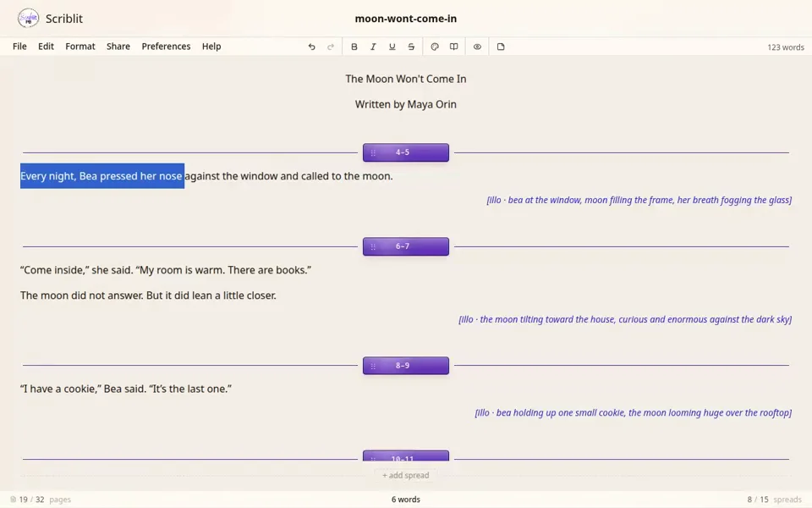Open the Preferences menu

click(x=167, y=46)
